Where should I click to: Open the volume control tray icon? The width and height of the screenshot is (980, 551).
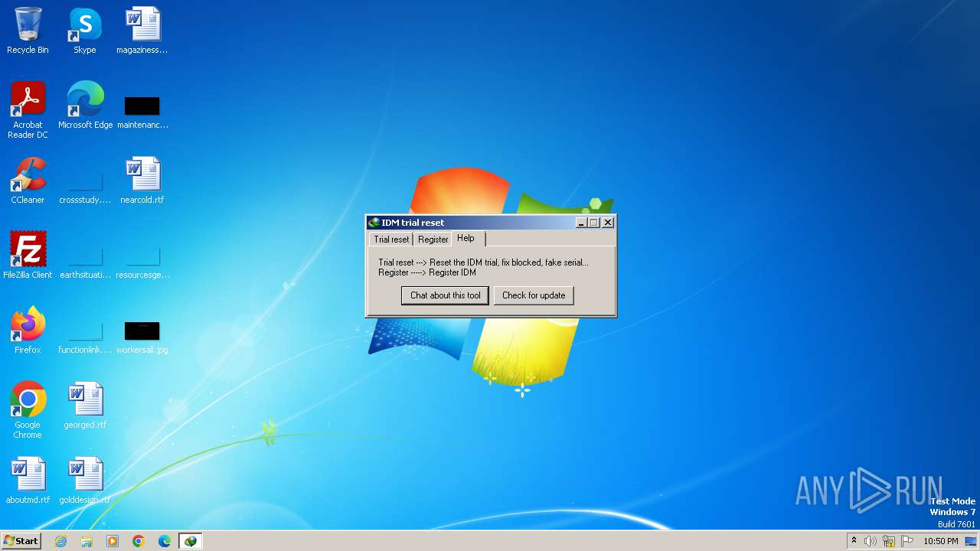click(x=871, y=541)
